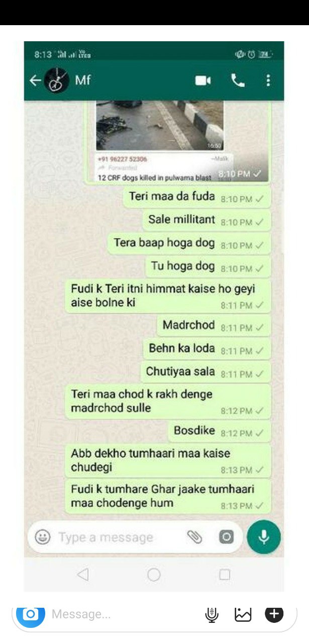Tap the back arrow in chat header
Image resolution: width=309 pixels, height=644 pixels.
[x=35, y=80]
